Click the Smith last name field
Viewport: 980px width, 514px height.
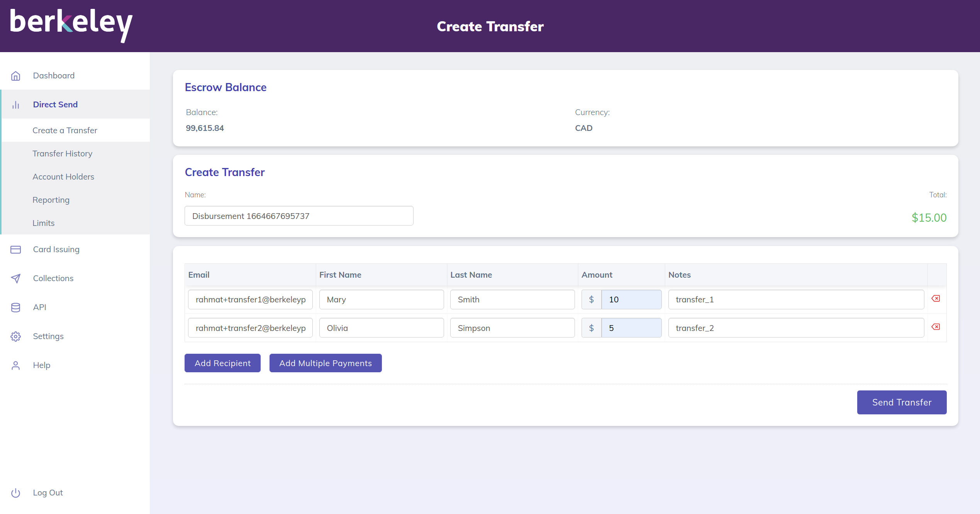[512, 299]
